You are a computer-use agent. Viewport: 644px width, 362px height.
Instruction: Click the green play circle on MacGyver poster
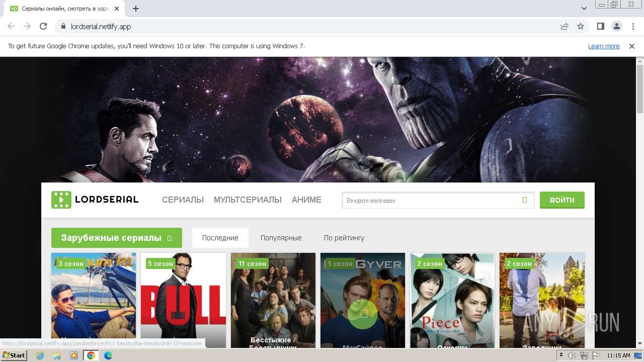click(363, 314)
